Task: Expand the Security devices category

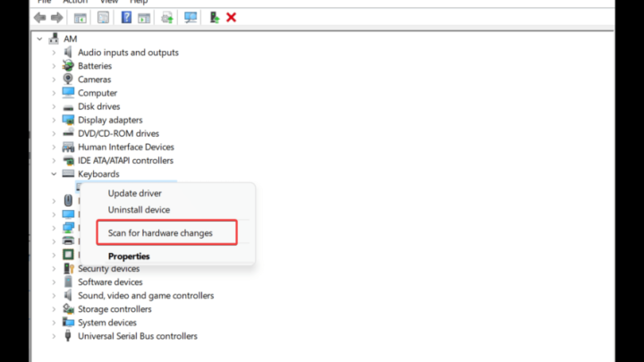Action: coord(54,269)
